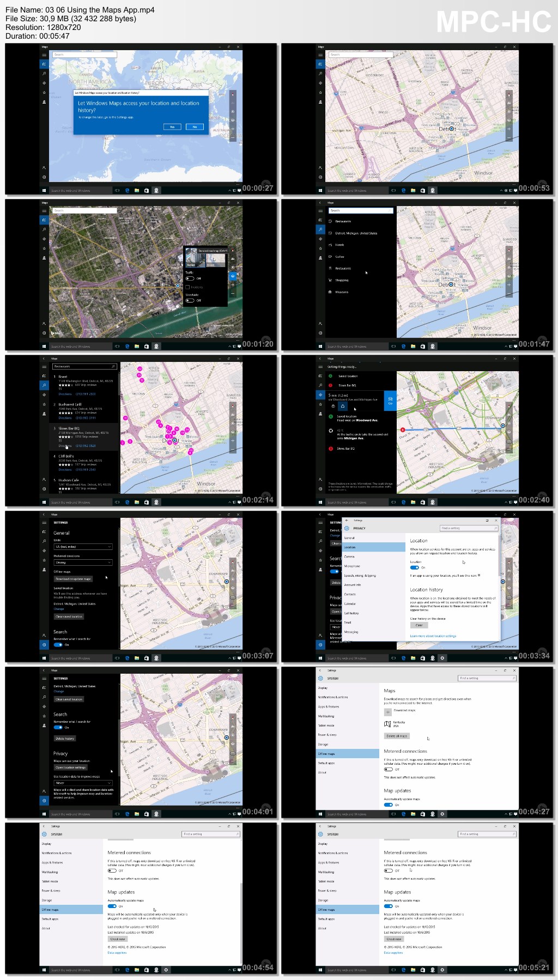Click the account icon in the 00:00:53 frame

(320, 168)
